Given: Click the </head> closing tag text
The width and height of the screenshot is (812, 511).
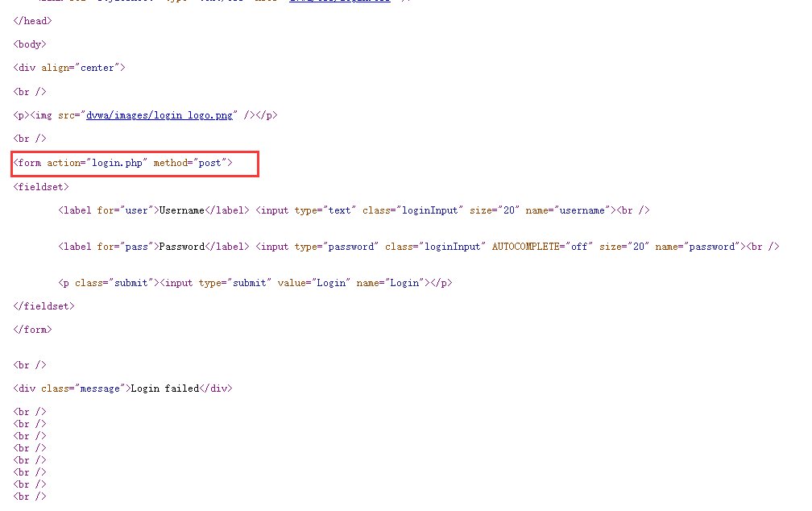Looking at the screenshot, I should coord(31,20).
